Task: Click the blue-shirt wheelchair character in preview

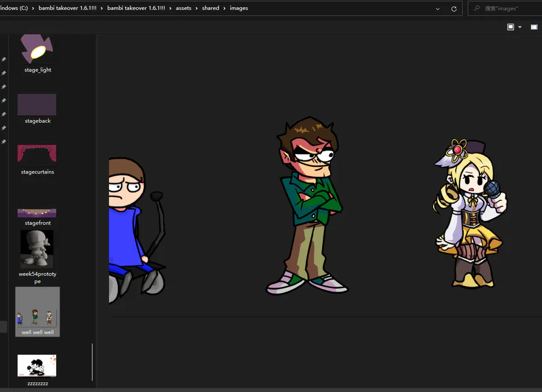Action: pos(137,231)
